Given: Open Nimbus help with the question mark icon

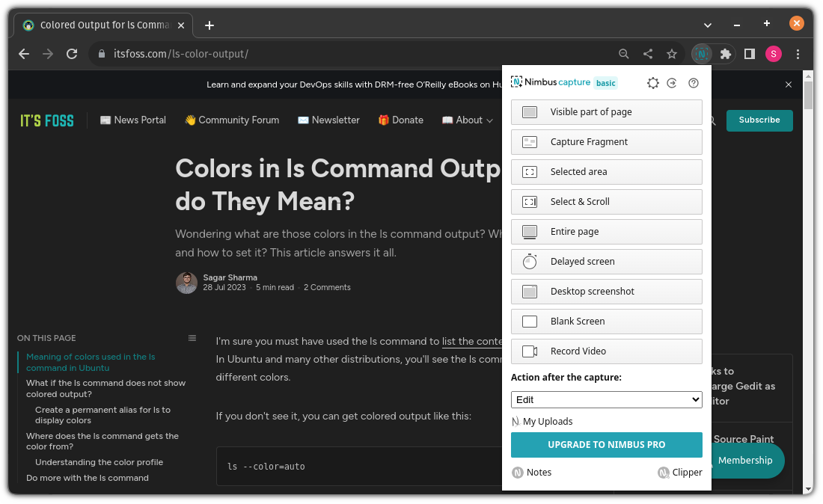Looking at the screenshot, I should [693, 84].
